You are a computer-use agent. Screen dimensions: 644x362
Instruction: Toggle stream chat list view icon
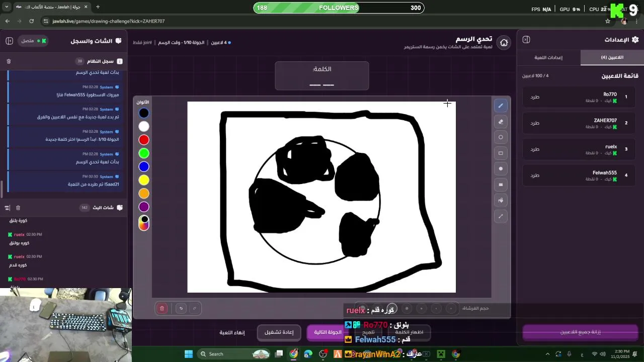click(7, 208)
